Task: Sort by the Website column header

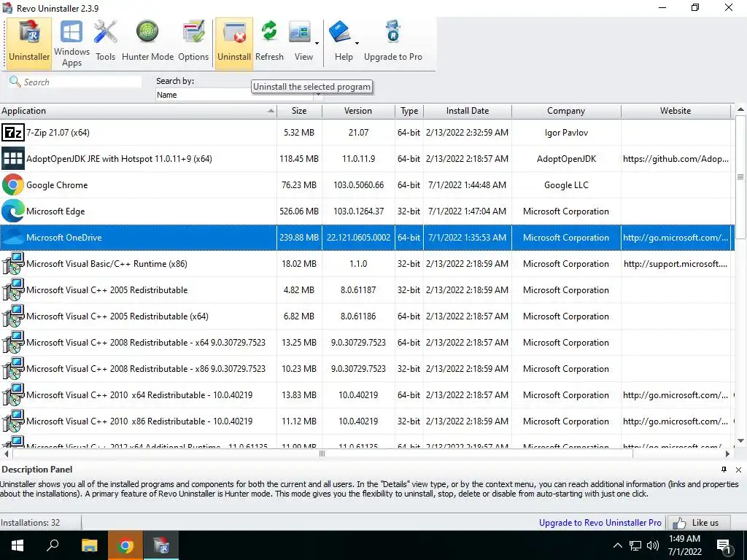Action: tap(676, 111)
